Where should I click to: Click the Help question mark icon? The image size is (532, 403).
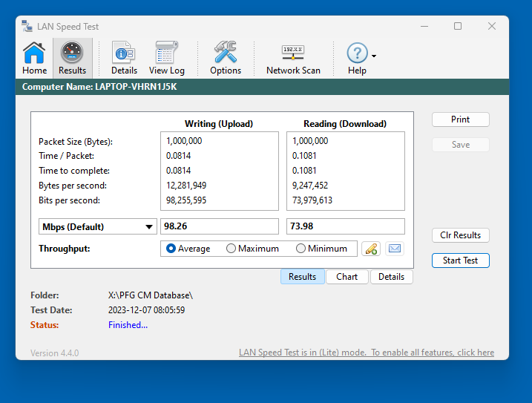point(357,53)
